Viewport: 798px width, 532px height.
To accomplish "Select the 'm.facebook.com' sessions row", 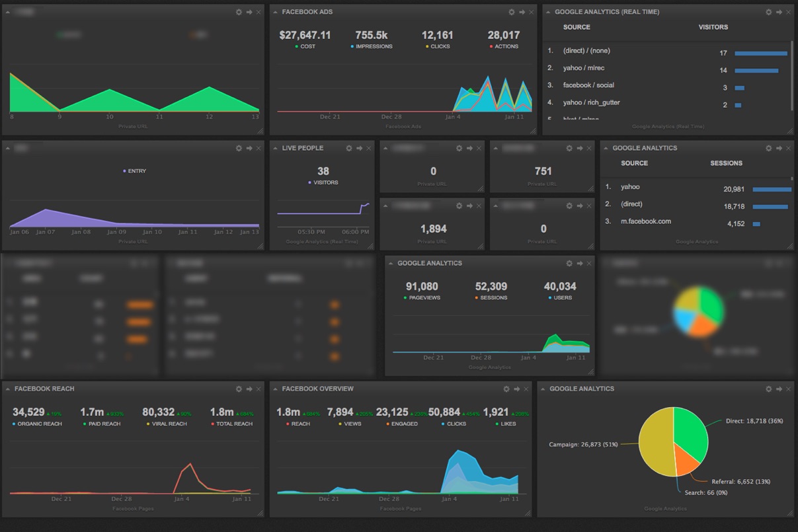I will point(698,222).
